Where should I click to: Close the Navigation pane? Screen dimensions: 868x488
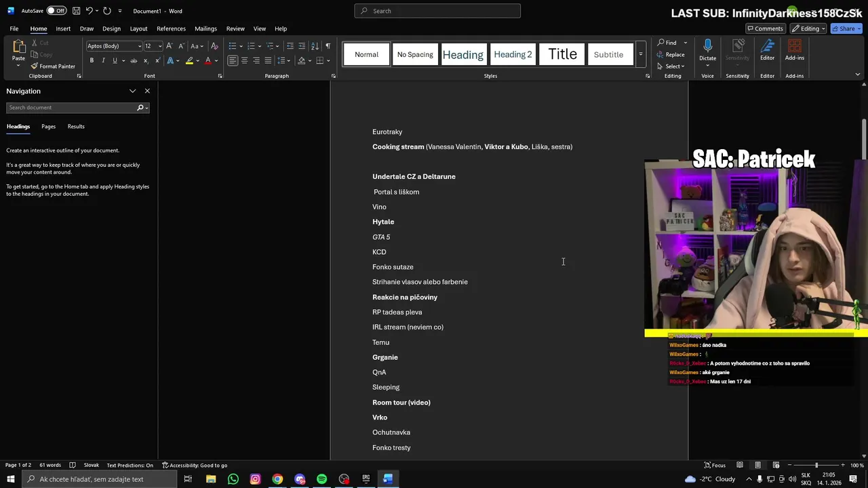pos(147,91)
